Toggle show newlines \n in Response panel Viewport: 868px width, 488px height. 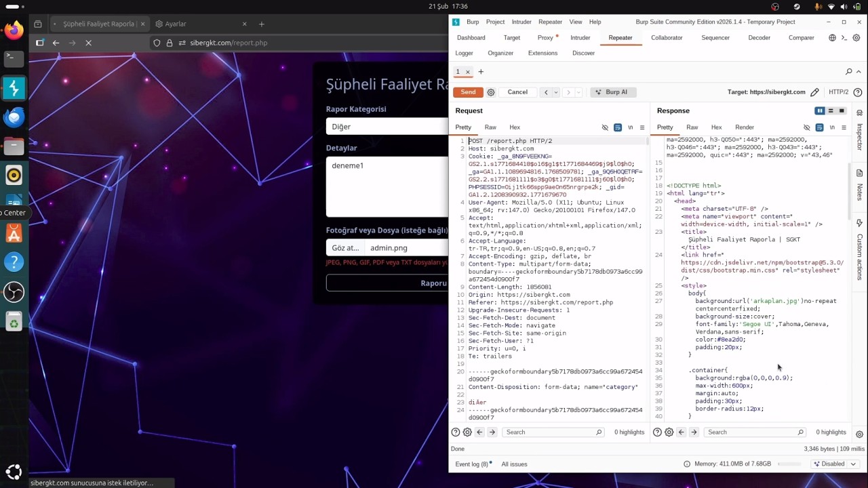pyautogui.click(x=831, y=127)
